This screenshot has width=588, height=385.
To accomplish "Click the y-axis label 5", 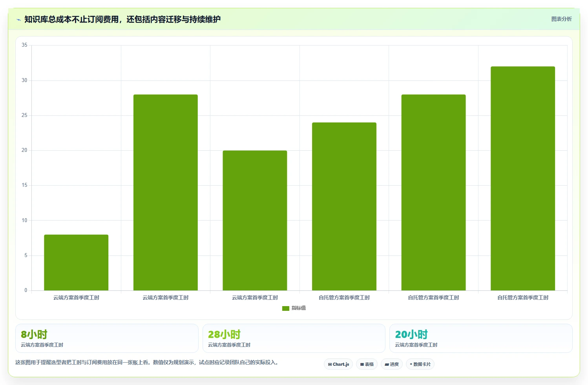I will (x=26, y=255).
